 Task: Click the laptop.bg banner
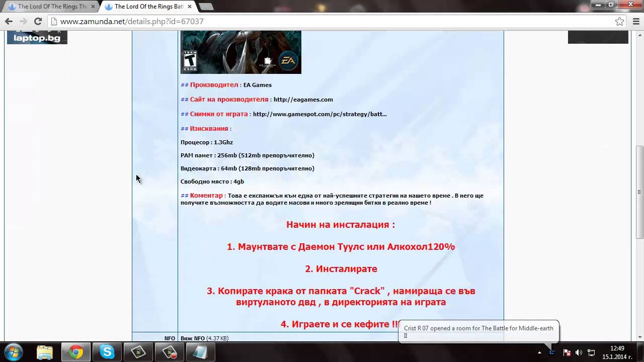pos(37,37)
